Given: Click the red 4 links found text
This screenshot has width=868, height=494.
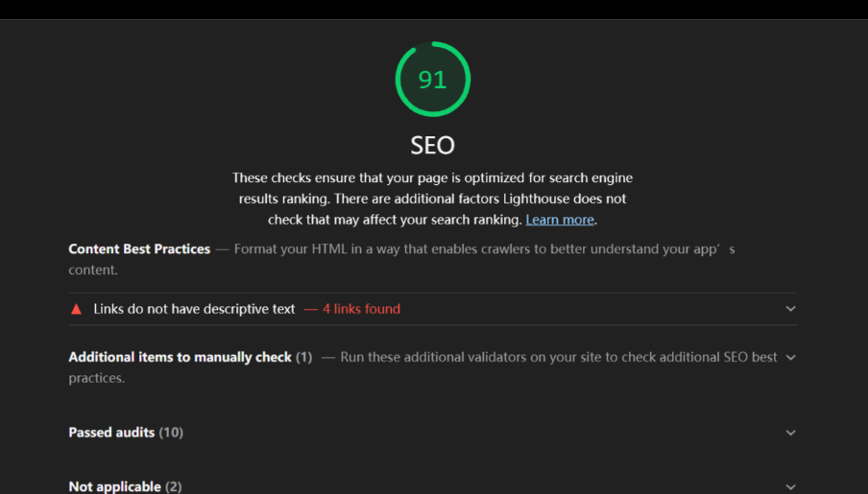Looking at the screenshot, I should coord(361,309).
